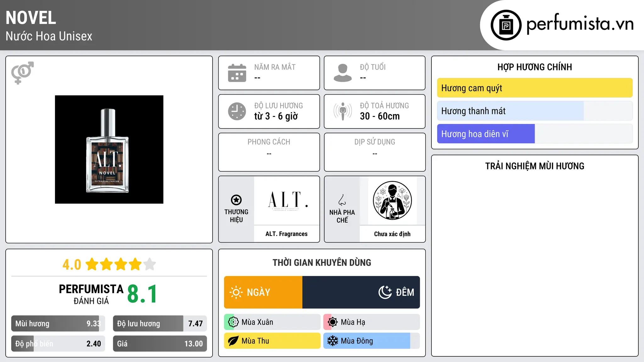The width and height of the screenshot is (644, 362).
Task: Click the Trải nghiệm mùi hương heading
Action: point(535,166)
